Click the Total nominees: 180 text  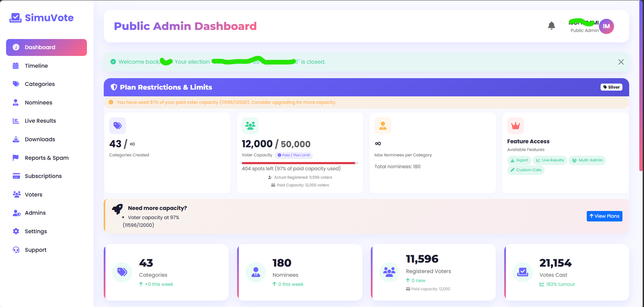tap(397, 166)
